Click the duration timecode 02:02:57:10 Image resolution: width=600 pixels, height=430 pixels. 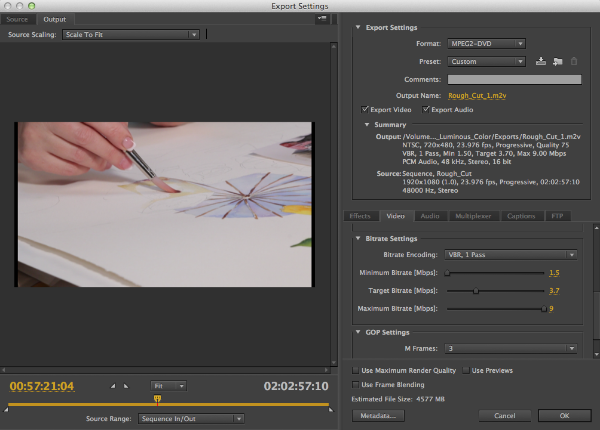click(296, 386)
